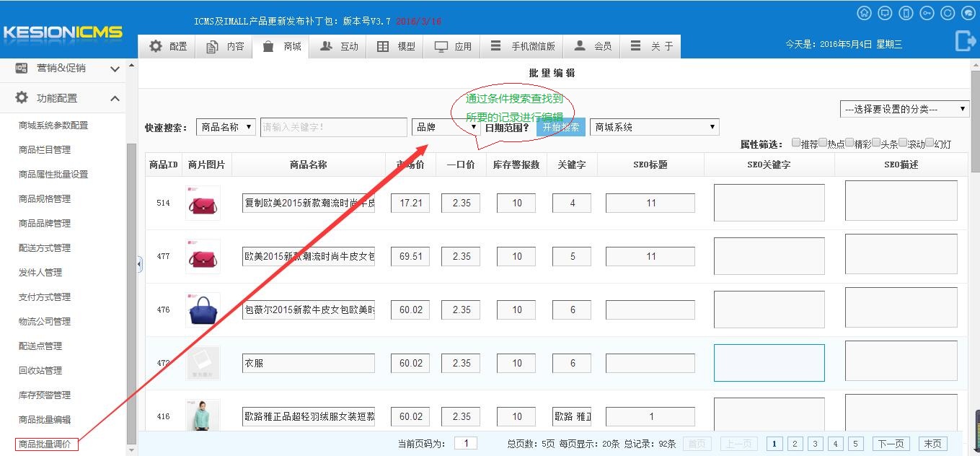Collapse the sidebar with the small arrow handle
This screenshot has height=456, width=980.
140,265
